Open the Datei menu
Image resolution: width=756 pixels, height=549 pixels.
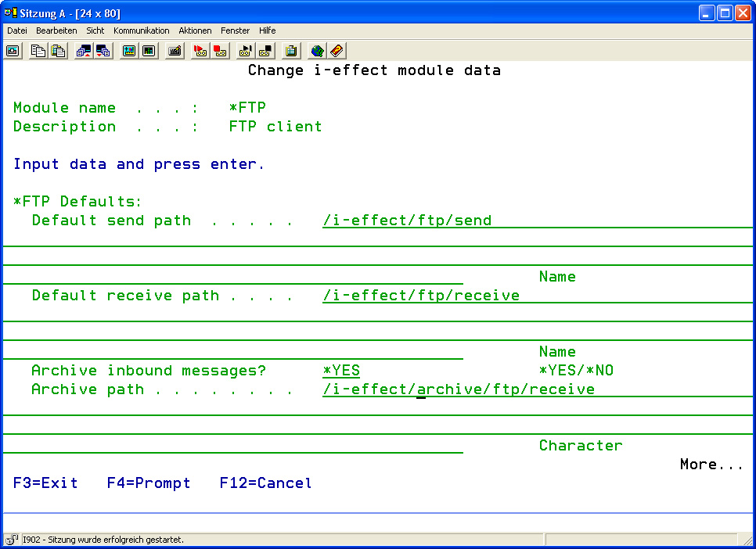tap(16, 30)
